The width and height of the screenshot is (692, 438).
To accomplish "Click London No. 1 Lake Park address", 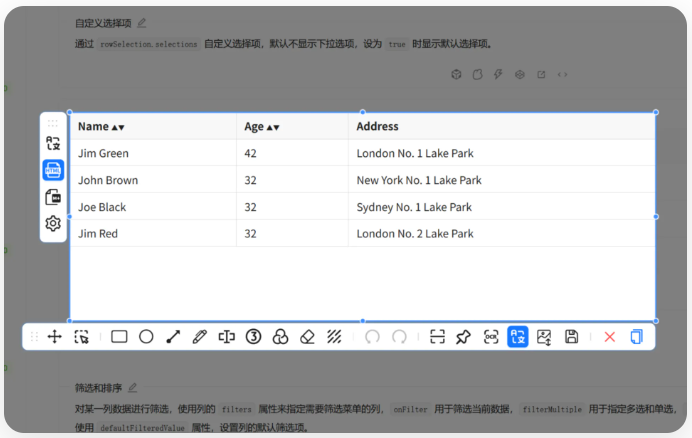I will coord(415,153).
